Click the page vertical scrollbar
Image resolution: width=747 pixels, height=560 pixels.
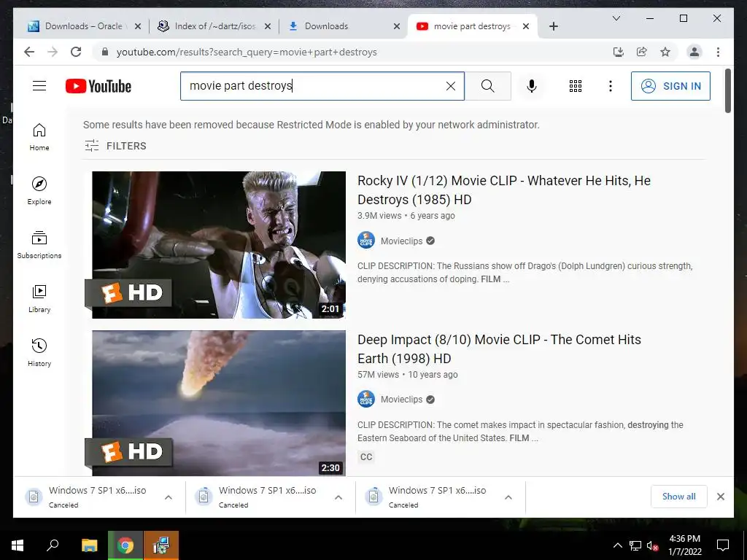point(727,90)
